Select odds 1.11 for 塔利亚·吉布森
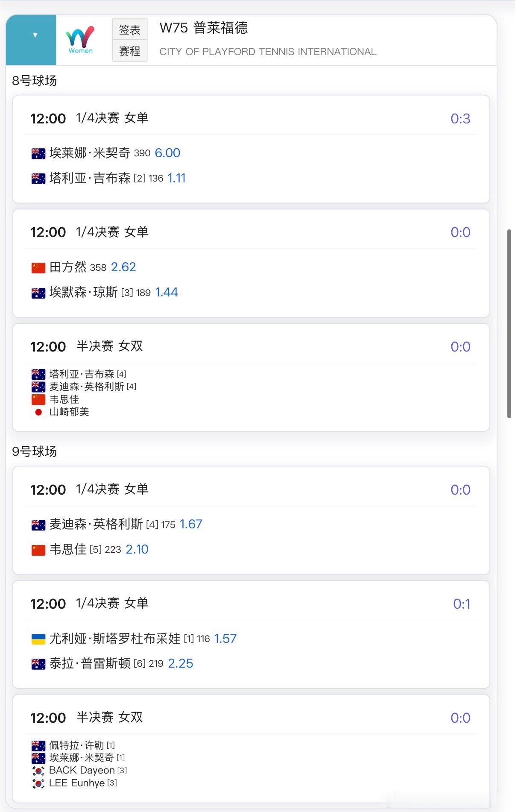The image size is (515, 812). (x=176, y=178)
